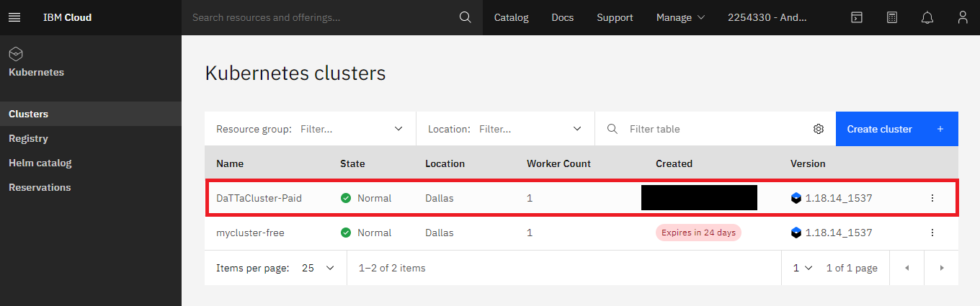This screenshot has width=980, height=306.
Task: Click Dallas location in DaTTaCluster-Paid row
Action: click(x=440, y=198)
